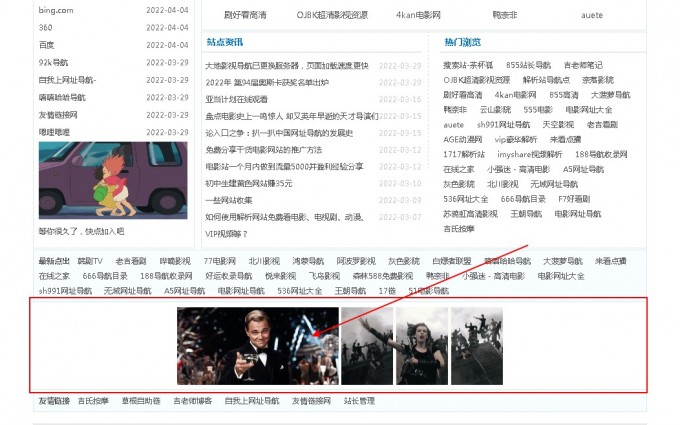Image resolution: width=680 pixels, height=425 pixels.
Task: Click the 站点资讯 section heading
Action: (x=225, y=42)
